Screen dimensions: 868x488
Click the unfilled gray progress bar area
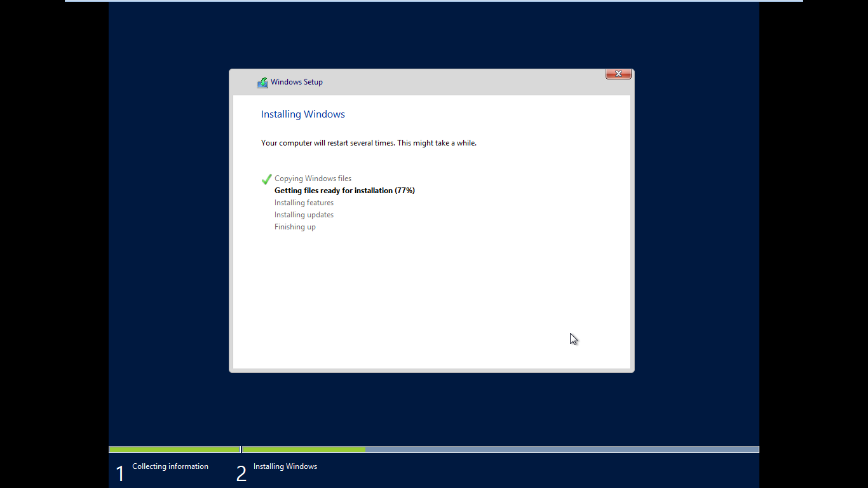pos(559,449)
